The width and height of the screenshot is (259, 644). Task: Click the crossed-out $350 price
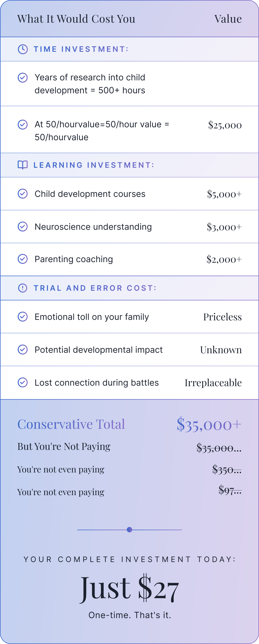[227, 469]
